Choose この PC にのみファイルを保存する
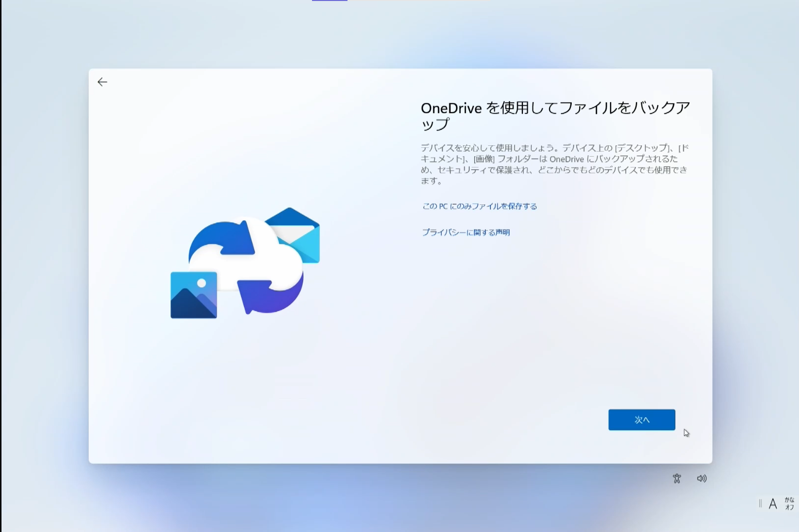The width and height of the screenshot is (799, 532). (480, 206)
